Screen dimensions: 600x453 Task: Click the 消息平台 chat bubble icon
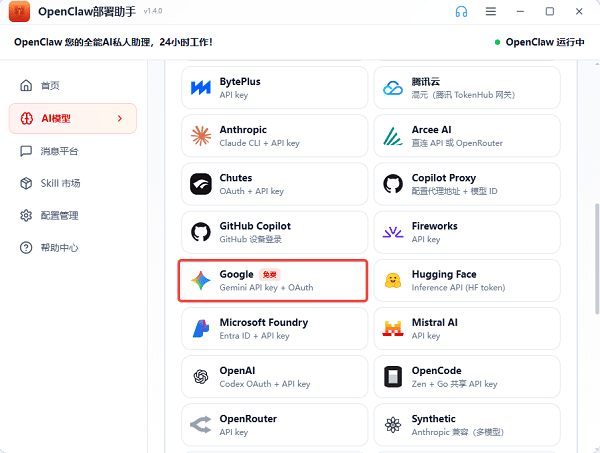(26, 151)
